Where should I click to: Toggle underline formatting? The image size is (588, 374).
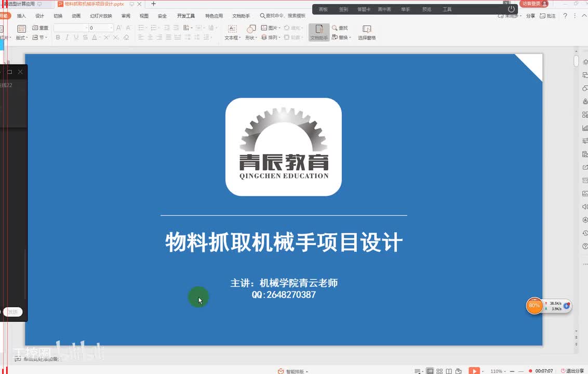(x=76, y=37)
